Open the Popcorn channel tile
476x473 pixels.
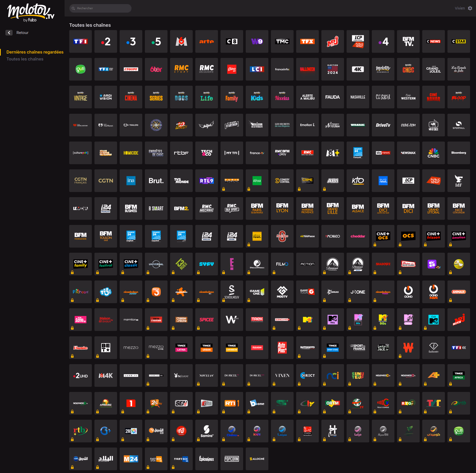tap(232, 459)
